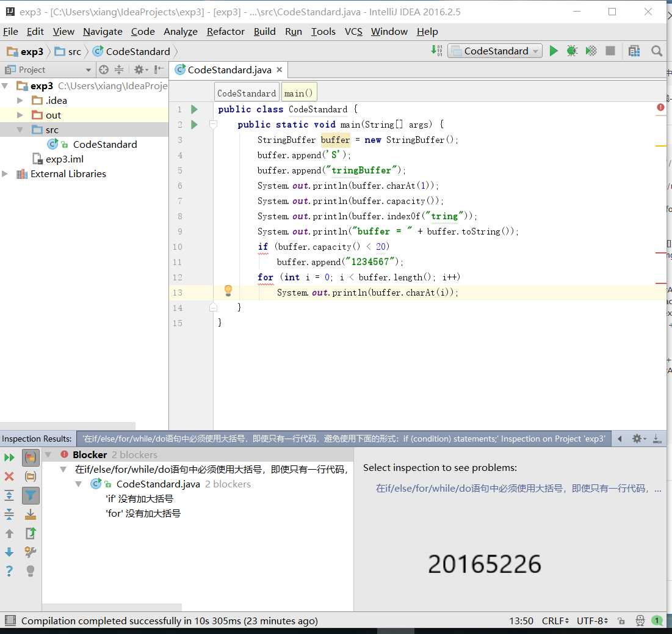Open inspection help question mark icon
Screen dimensions: 672x634
[x=9, y=570]
